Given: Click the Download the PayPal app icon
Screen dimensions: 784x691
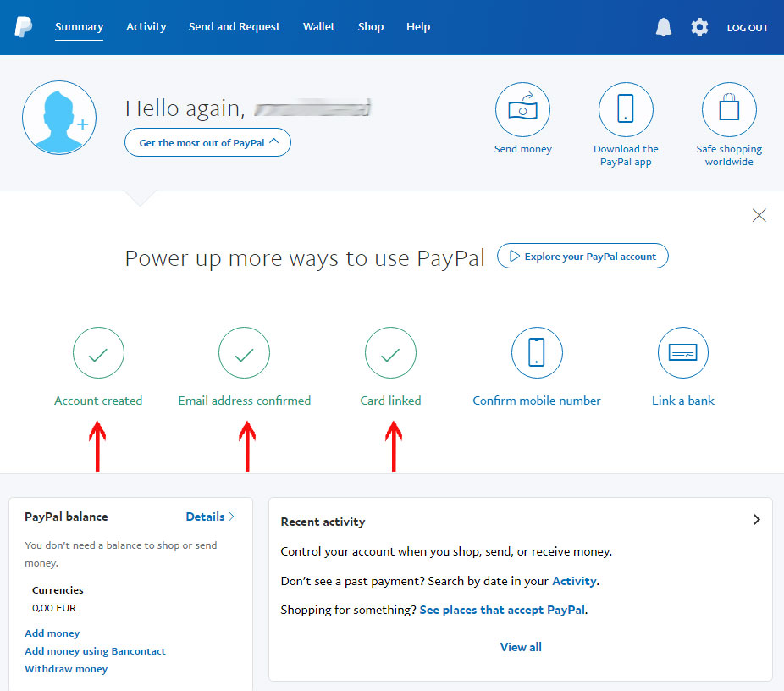Looking at the screenshot, I should point(626,109).
